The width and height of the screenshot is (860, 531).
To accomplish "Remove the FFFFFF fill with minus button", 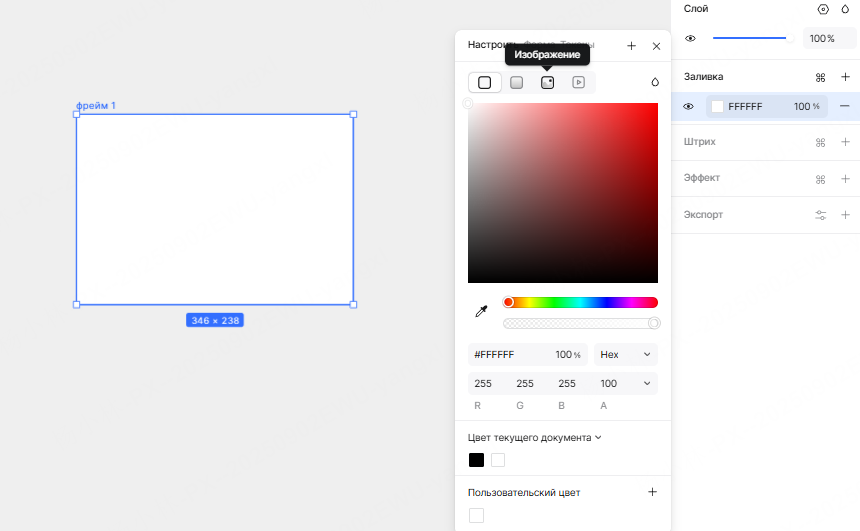I will (845, 106).
